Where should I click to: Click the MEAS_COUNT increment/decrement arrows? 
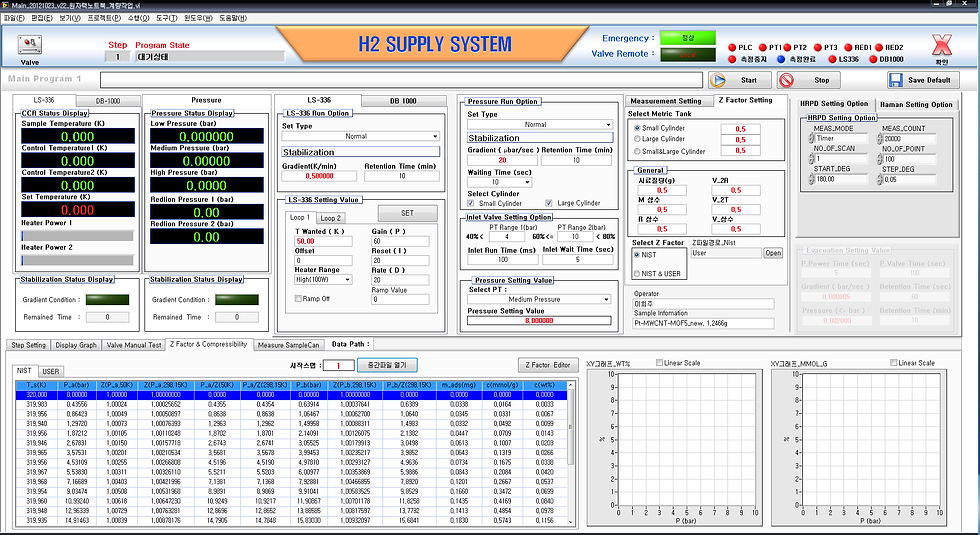(880, 138)
